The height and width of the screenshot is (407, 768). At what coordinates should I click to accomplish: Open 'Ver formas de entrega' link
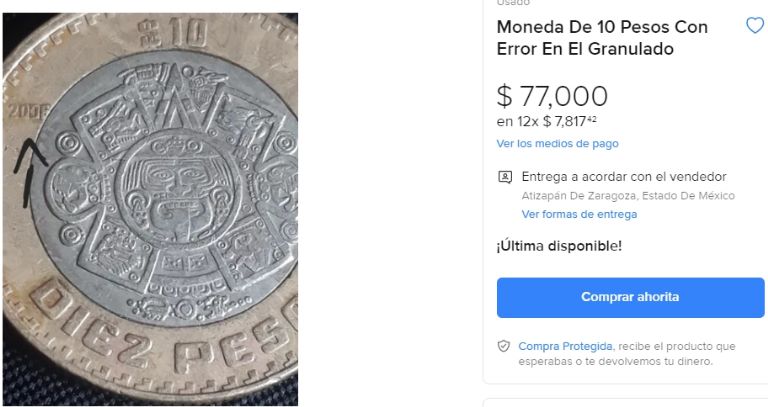579,214
